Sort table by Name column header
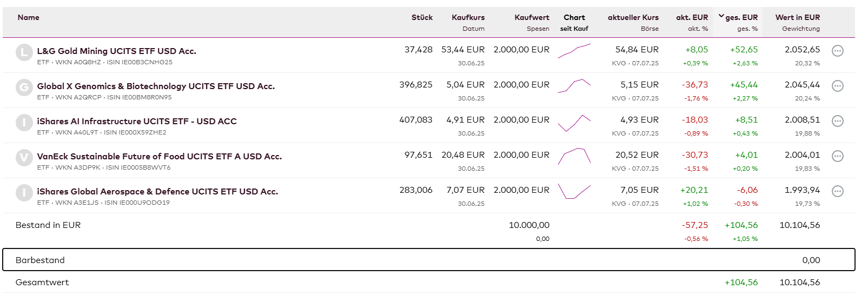The image size is (868, 296). point(28,17)
